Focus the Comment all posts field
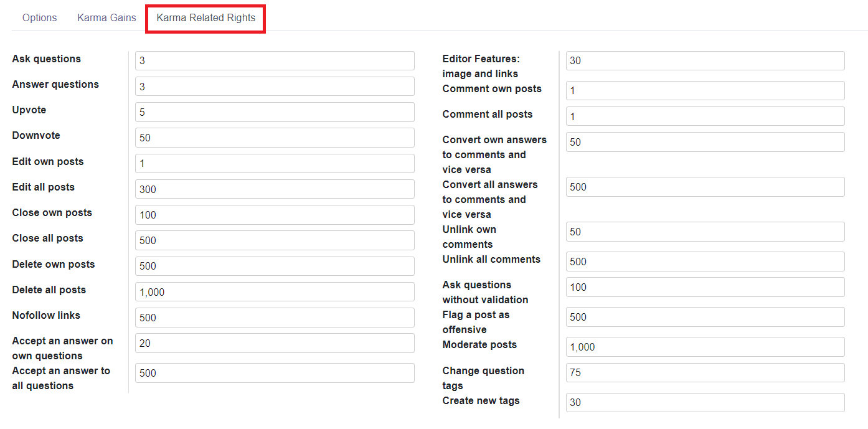Image resolution: width=868 pixels, height=429 pixels. click(x=704, y=116)
